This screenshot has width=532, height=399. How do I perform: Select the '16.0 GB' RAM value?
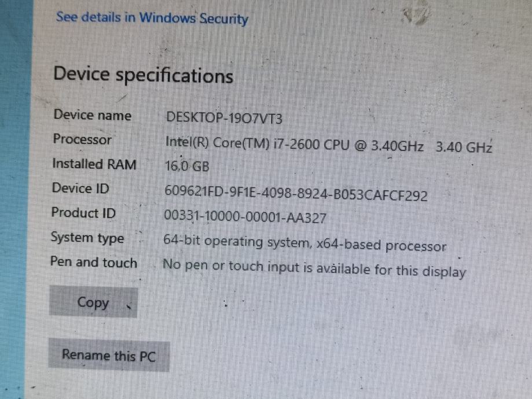[186, 167]
